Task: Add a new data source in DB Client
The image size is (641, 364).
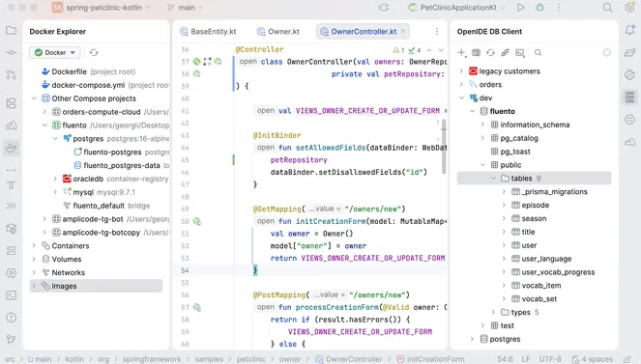Action: (x=461, y=53)
